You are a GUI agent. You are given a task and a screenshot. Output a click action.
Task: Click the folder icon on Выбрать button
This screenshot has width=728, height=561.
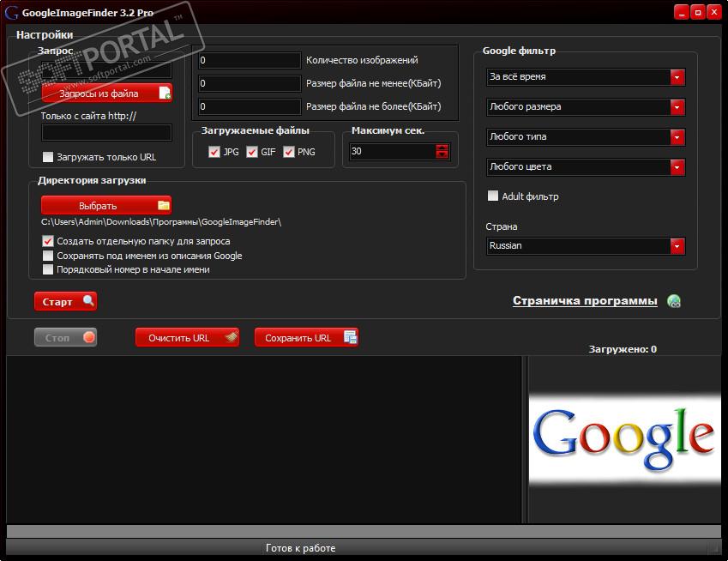tap(164, 205)
